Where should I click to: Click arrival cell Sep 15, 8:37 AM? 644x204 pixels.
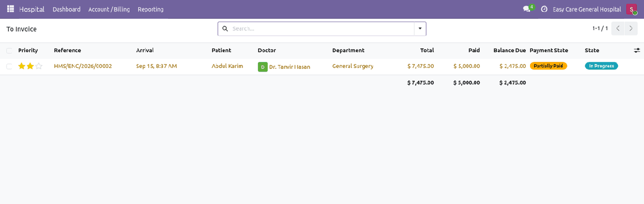pos(156,66)
